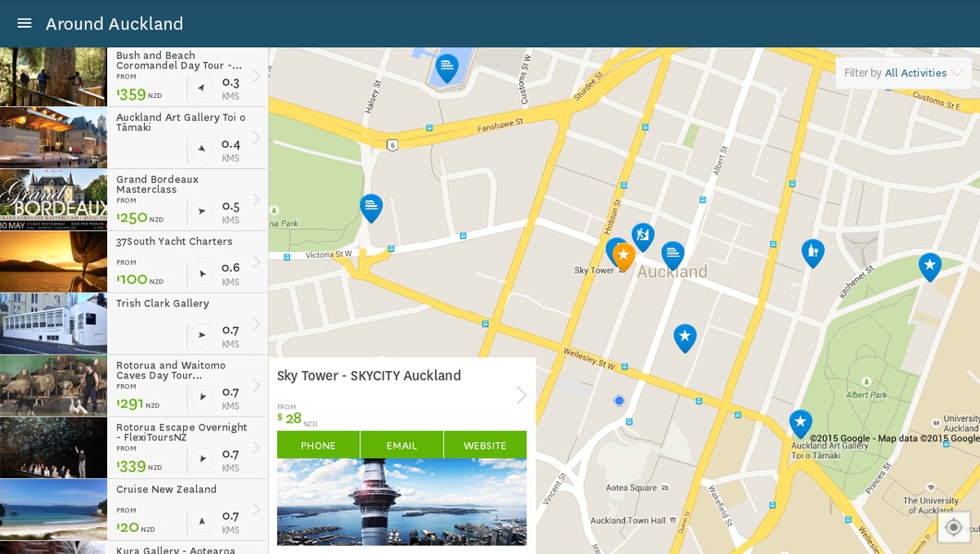Screen dimensions: 980x554
Task: Select the wine bottle and glass map marker
Action: click(x=813, y=253)
